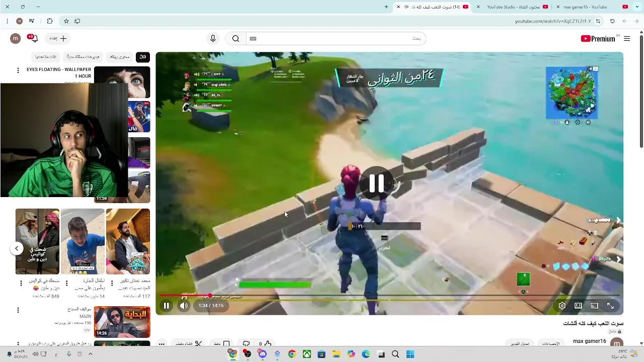Reload the page with the refresh icon
644x362 pixels.
coord(612,21)
